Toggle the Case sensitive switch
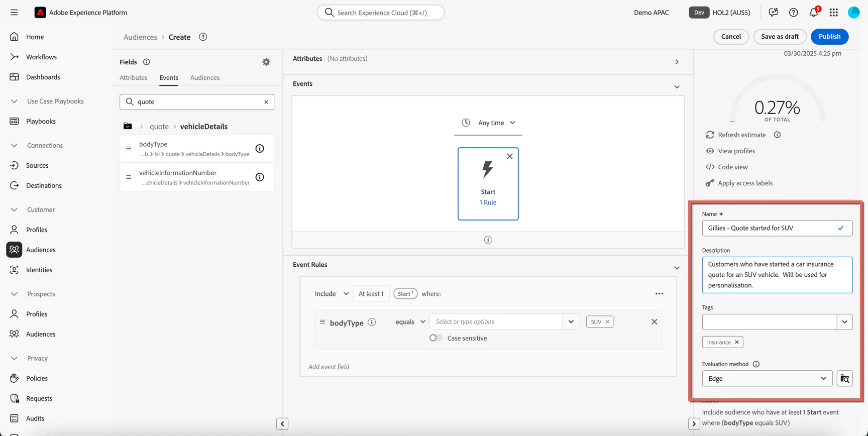Viewport: 868px width, 436px height. point(436,338)
